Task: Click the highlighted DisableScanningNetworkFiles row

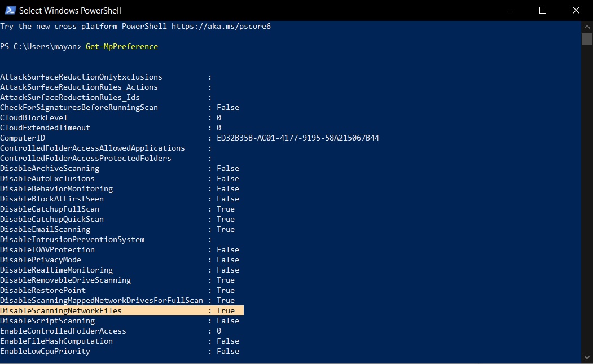Action: pyautogui.click(x=121, y=310)
